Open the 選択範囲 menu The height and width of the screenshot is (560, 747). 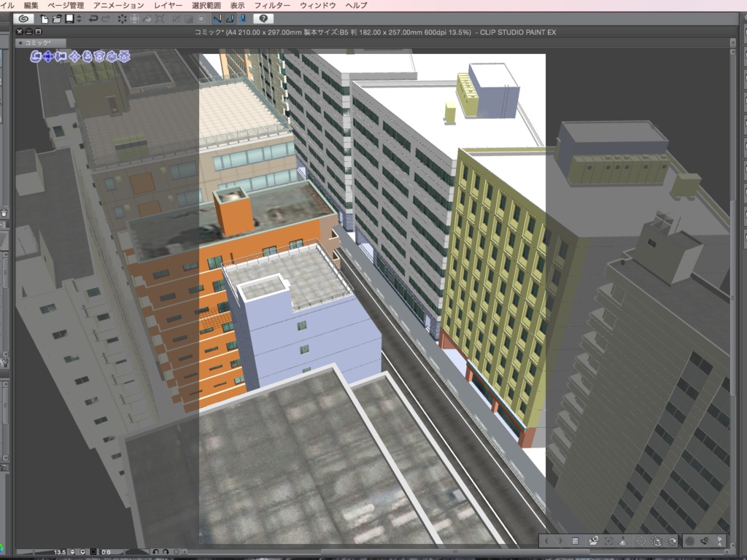206,5
